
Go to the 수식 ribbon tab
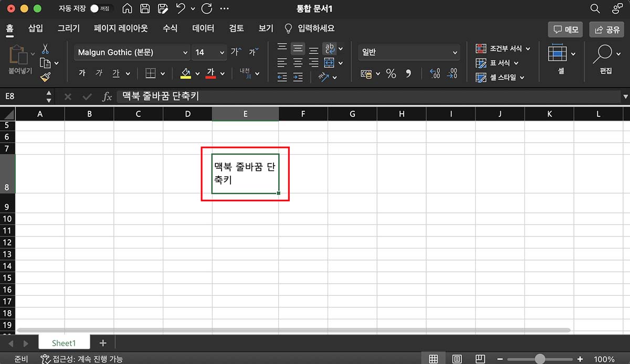point(170,28)
